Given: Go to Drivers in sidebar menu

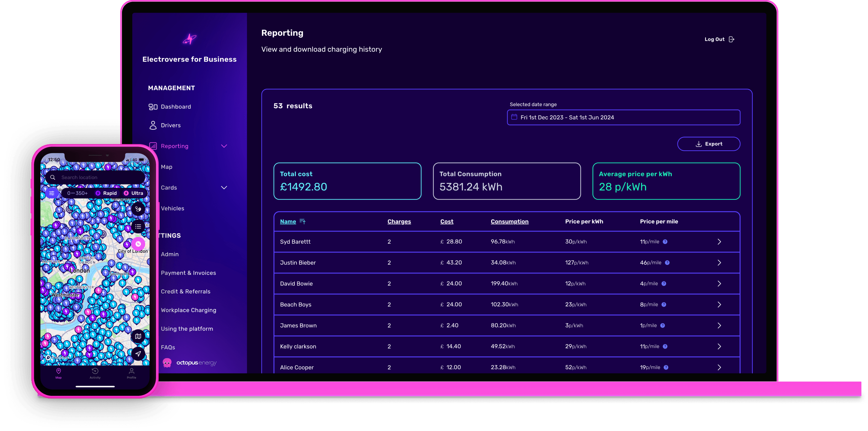Looking at the screenshot, I should tap(171, 125).
